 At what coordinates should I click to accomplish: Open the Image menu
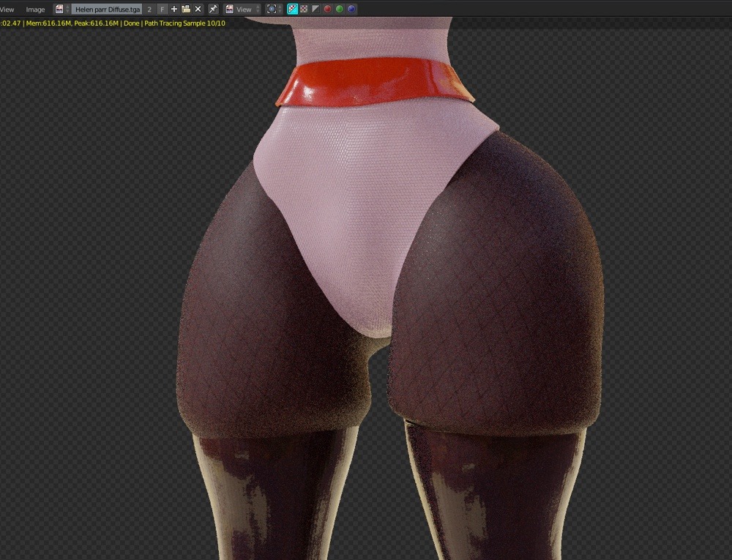35,10
